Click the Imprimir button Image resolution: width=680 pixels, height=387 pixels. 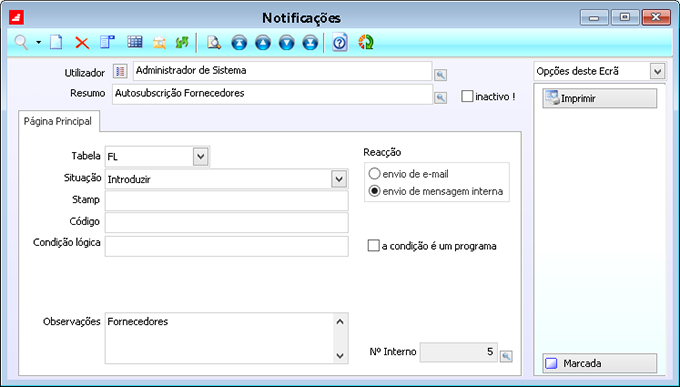click(x=600, y=98)
